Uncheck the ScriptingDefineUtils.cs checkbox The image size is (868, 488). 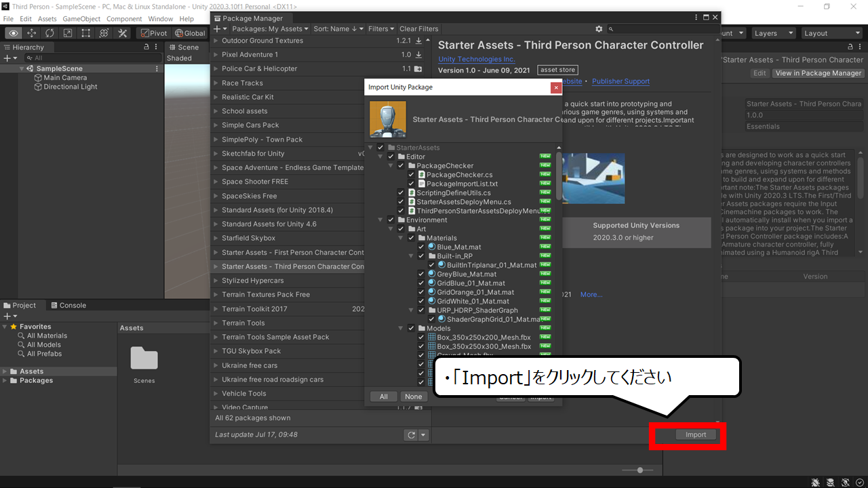401,193
